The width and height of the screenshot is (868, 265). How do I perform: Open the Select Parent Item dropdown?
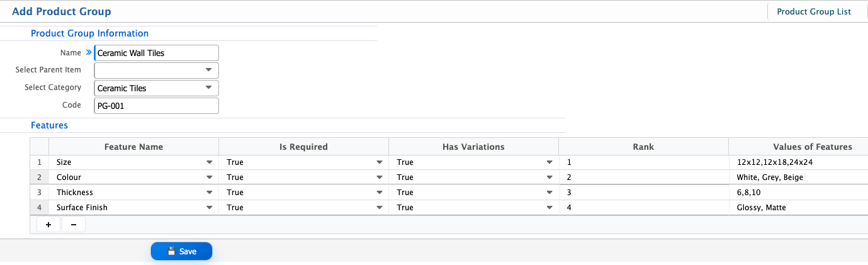156,70
